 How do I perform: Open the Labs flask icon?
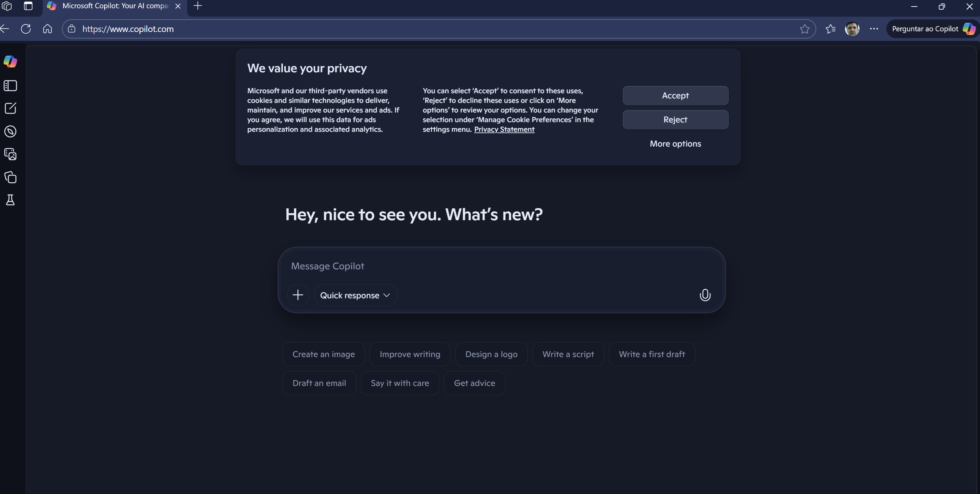pos(10,200)
